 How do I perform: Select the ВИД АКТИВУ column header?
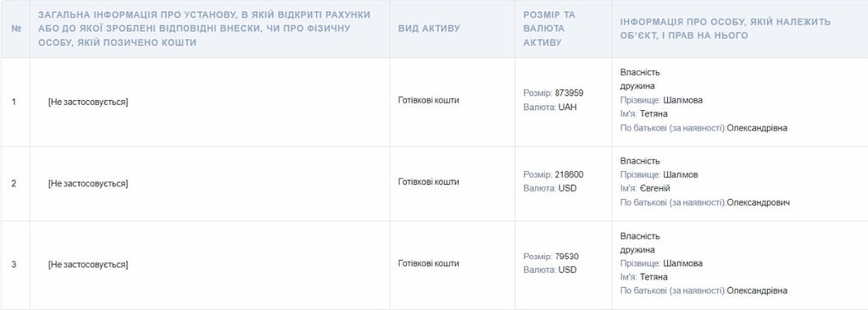429,28
